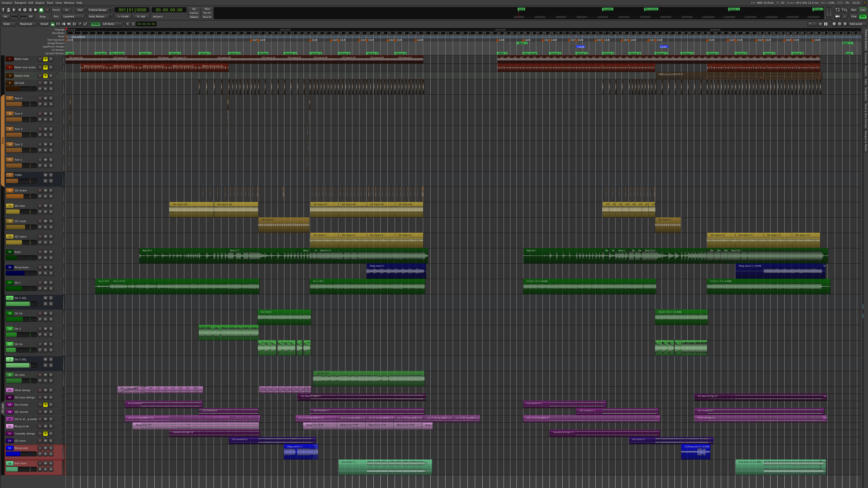Unmute the Metro hats track
The image size is (868, 488).
click(45, 59)
